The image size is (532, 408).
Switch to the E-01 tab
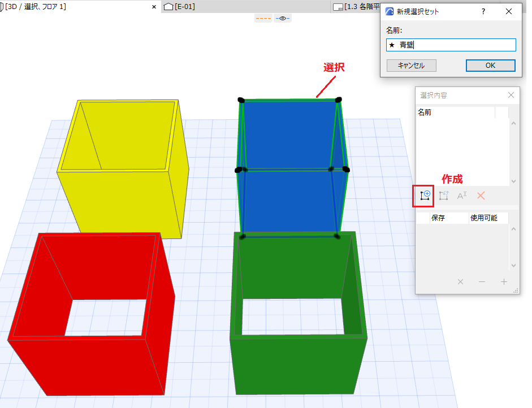tap(179, 6)
